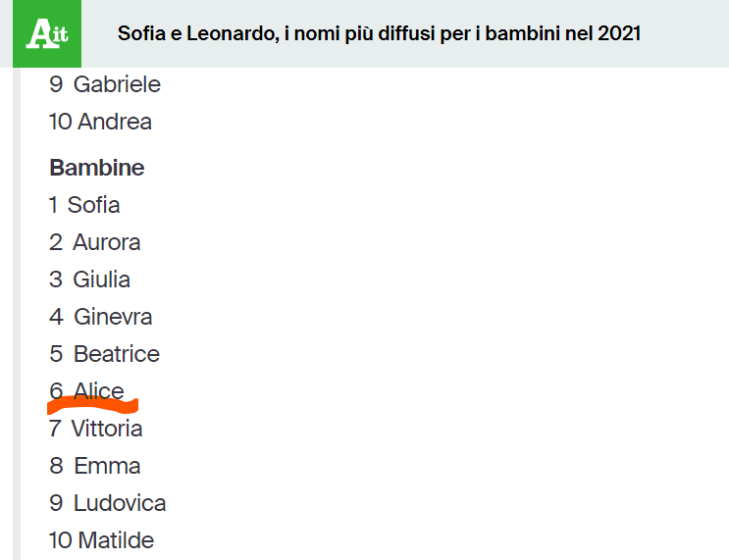The height and width of the screenshot is (560, 729).
Task: Click '2021' in the header title
Action: 618,33
